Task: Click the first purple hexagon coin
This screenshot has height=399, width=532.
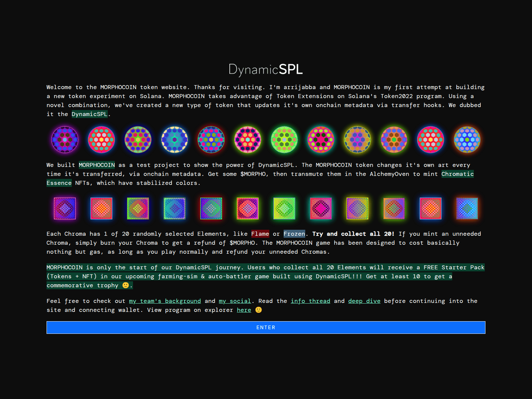Action: pyautogui.click(x=65, y=140)
